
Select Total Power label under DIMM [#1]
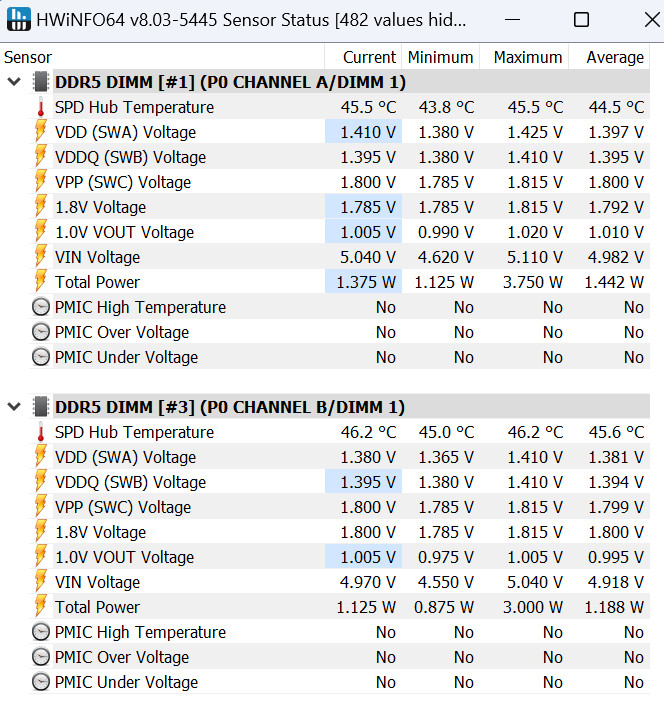(97, 282)
